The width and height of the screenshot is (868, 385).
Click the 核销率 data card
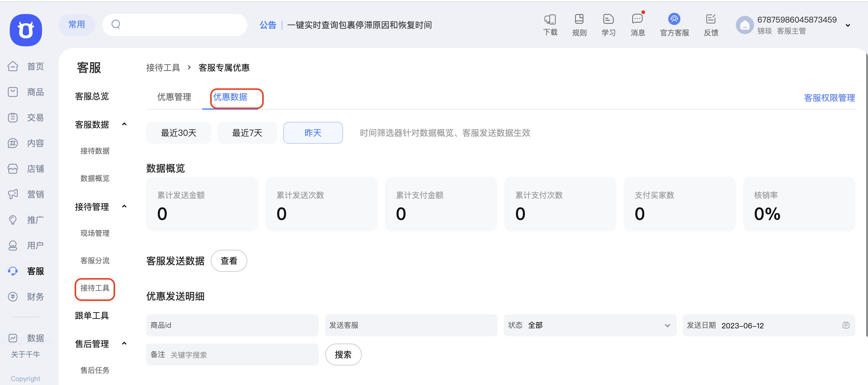[x=799, y=204]
